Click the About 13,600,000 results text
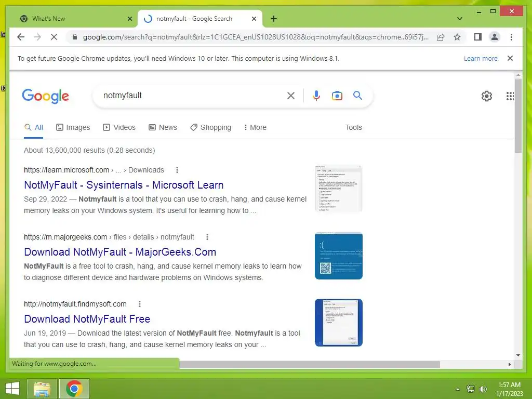 click(89, 150)
